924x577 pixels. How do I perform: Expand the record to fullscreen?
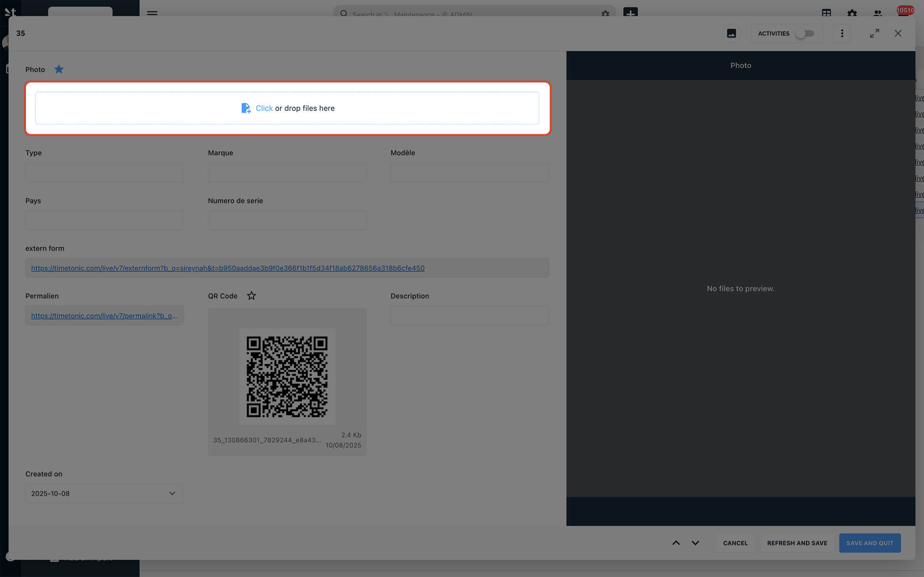tap(874, 33)
